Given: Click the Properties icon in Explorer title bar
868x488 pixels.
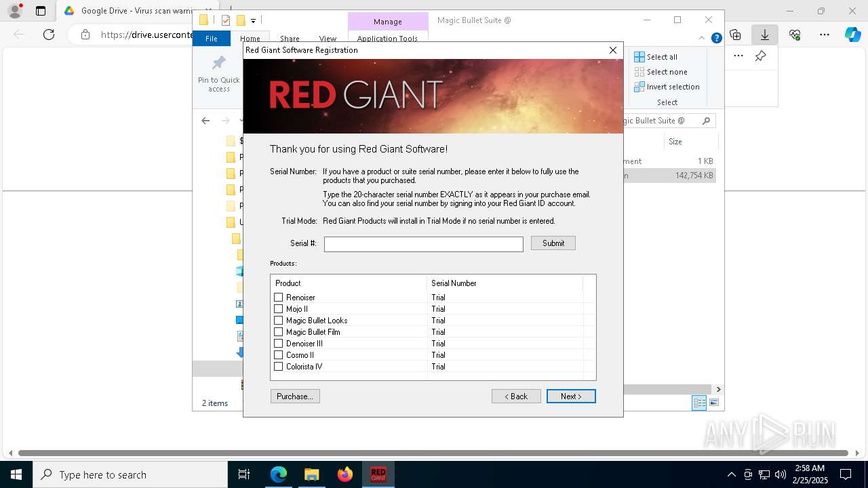Looking at the screenshot, I should point(226,20).
